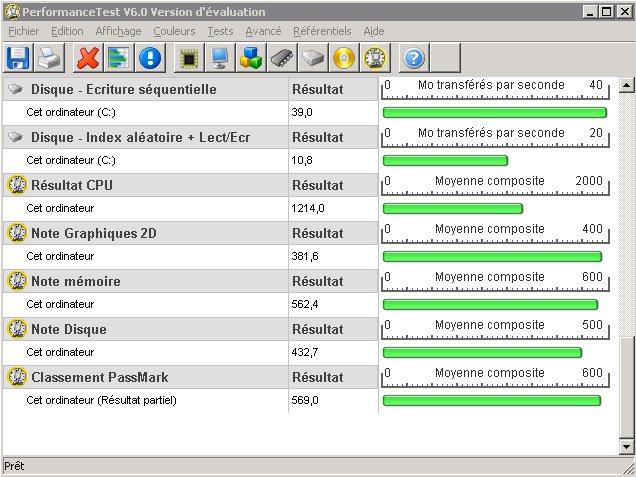This screenshot has height=477, width=636.
Task: Maximize the PerformanceTest window
Action: tap(606, 12)
